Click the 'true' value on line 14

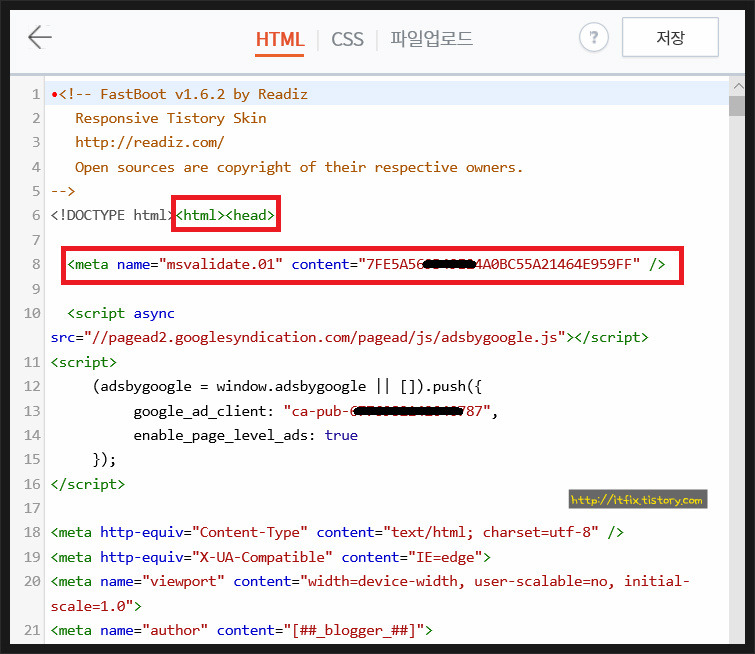click(x=341, y=435)
